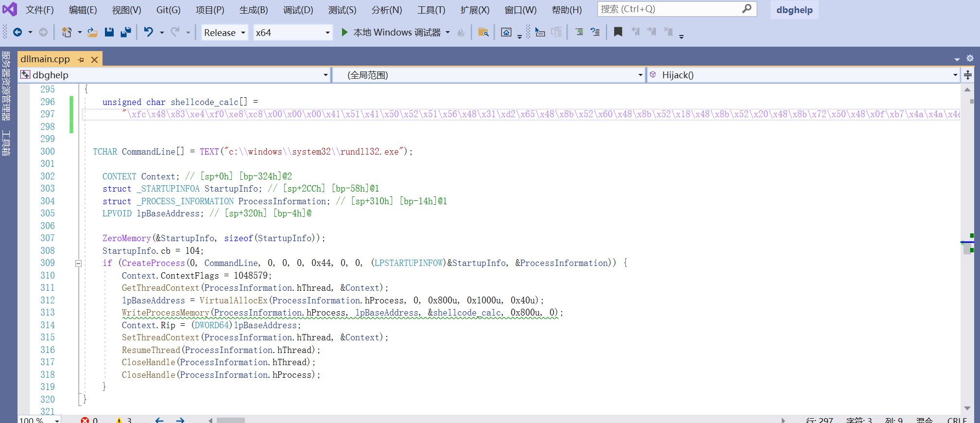Pin the dllmain.cpp tab
The width and height of the screenshot is (980, 423).
[81, 59]
